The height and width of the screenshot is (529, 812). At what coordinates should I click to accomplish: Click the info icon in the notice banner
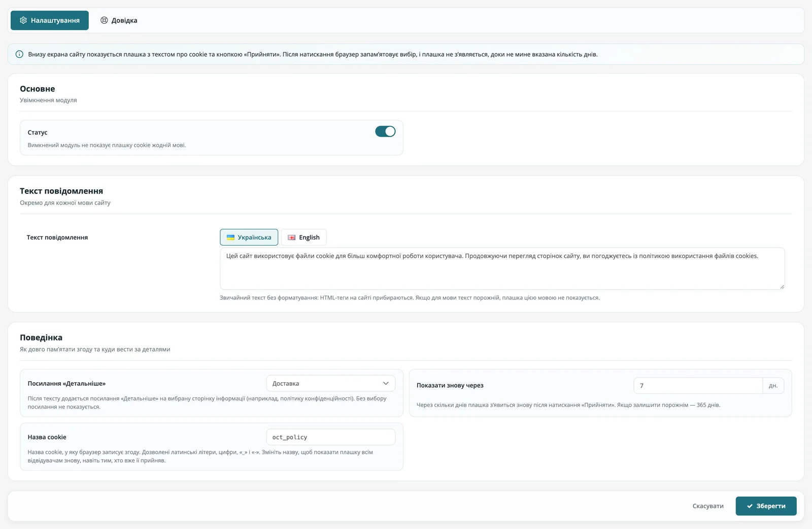(19, 54)
